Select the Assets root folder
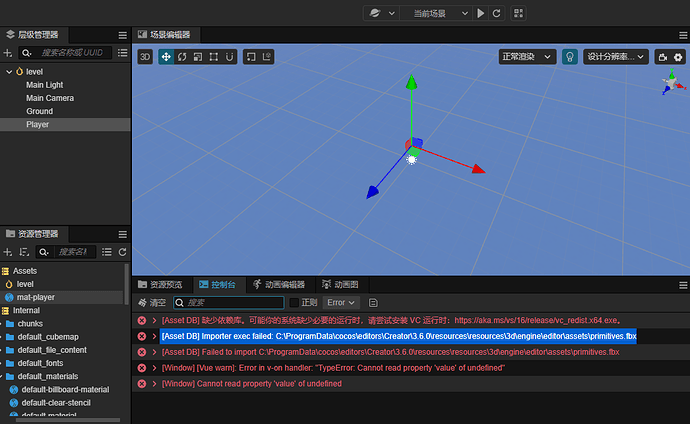This screenshot has height=424, width=690. [x=25, y=271]
